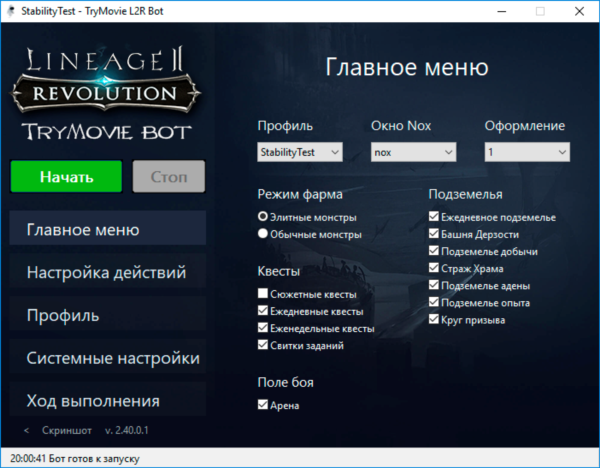600x468 pixels.
Task: Disable the Ежедневное подземелье checkbox
Action: pos(434,217)
